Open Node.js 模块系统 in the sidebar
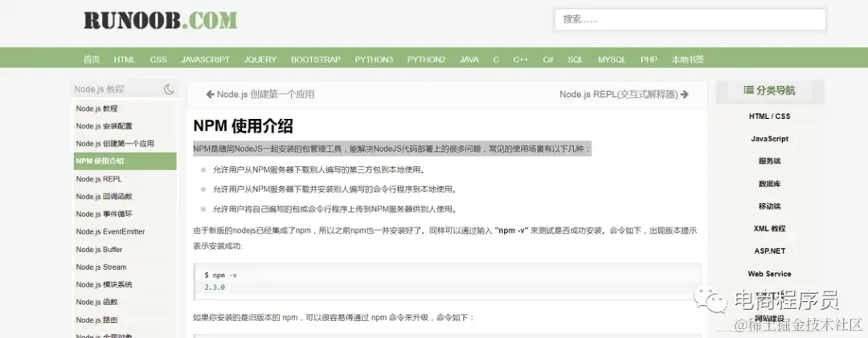The width and height of the screenshot is (868, 338). click(104, 284)
